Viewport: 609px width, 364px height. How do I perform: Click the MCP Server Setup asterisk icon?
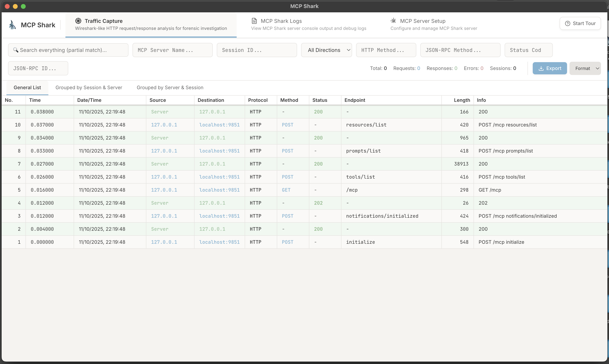[393, 21]
